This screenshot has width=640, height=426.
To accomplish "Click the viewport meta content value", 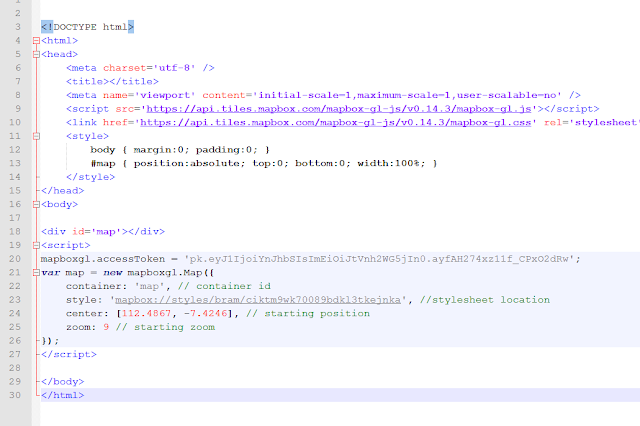I will click(x=407, y=95).
